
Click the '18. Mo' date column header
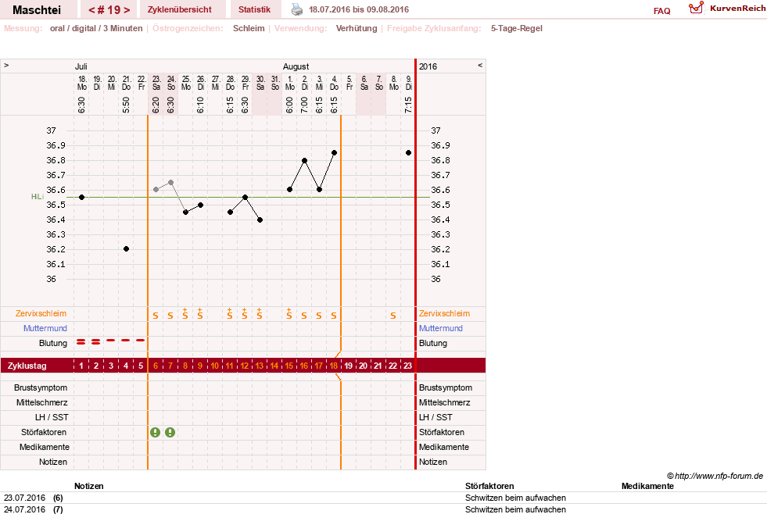pyautogui.click(x=81, y=83)
